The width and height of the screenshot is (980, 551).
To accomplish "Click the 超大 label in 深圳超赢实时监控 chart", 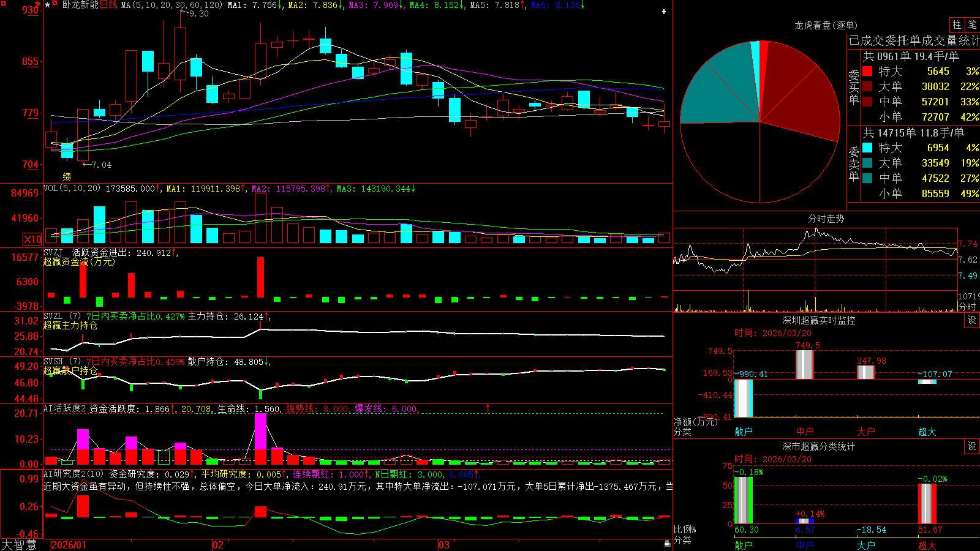I will (x=927, y=432).
